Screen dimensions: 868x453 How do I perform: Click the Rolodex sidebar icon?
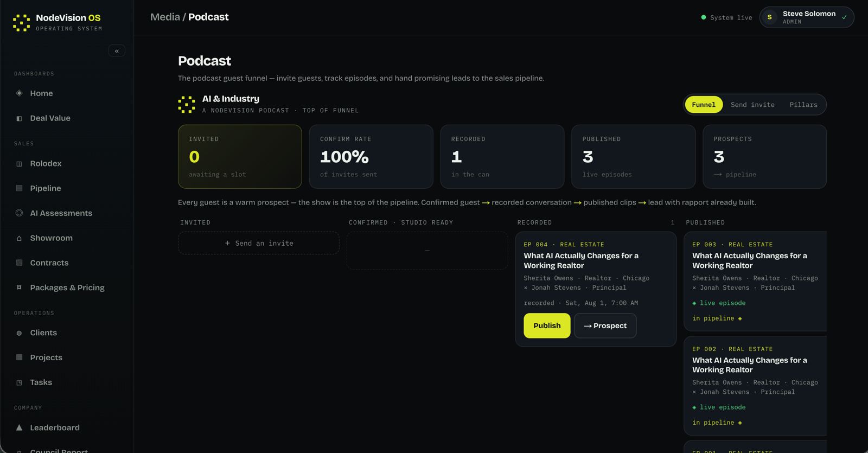(19, 163)
